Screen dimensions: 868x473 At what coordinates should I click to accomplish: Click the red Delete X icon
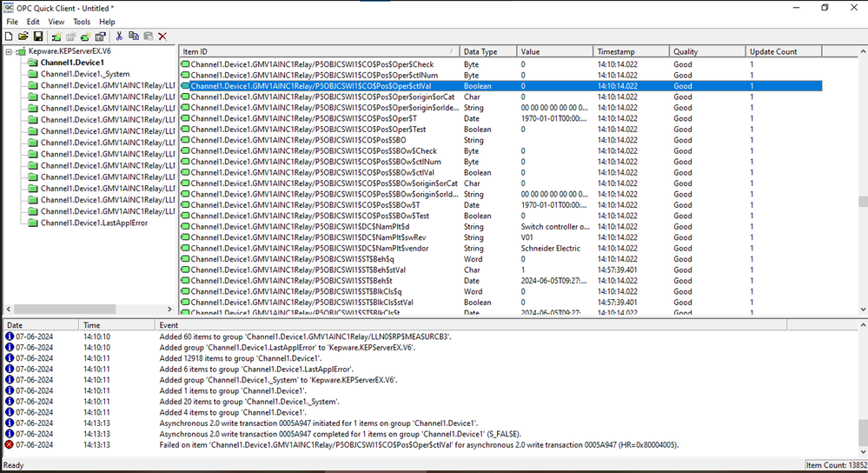162,37
